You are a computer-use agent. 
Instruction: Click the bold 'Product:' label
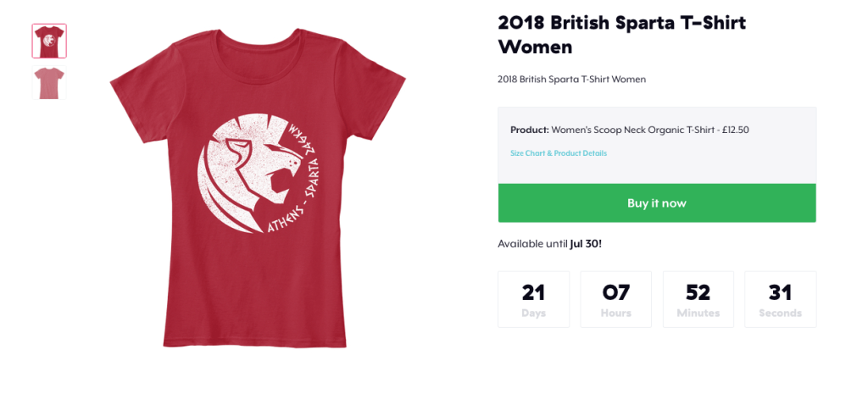click(529, 130)
